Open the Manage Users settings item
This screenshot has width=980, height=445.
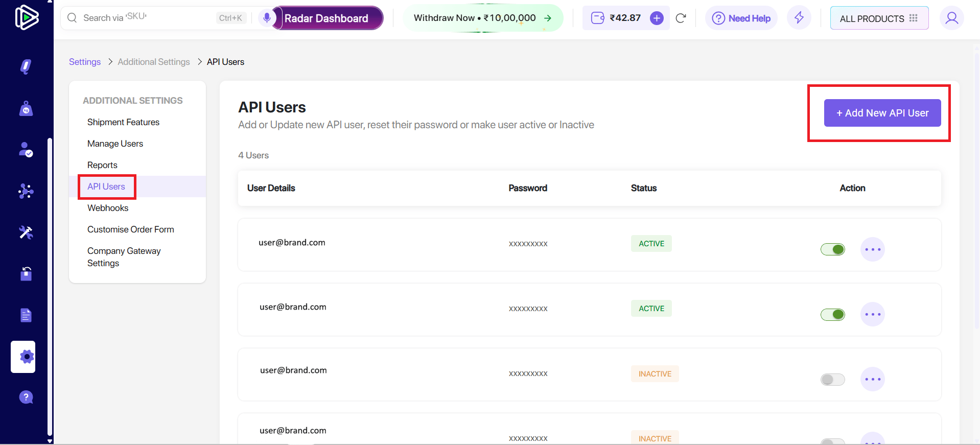click(x=115, y=144)
